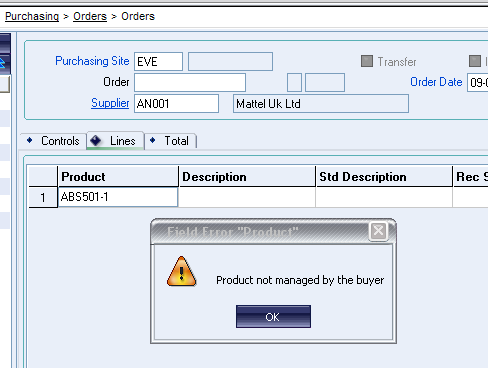Image resolution: width=488 pixels, height=368 pixels.
Task: Open the Supplier link
Action: pos(110,103)
